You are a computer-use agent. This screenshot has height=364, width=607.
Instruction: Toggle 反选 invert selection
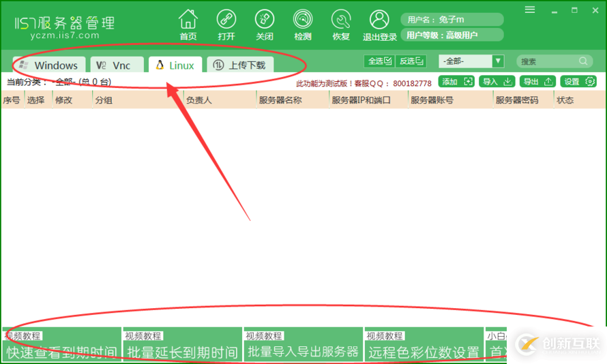pos(411,61)
